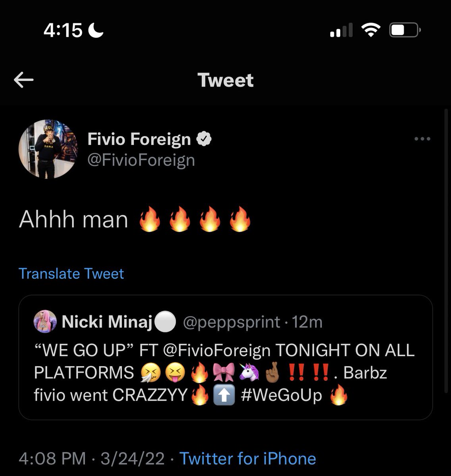The image size is (451, 476).
Task: Tap the Fivio Foreign display name
Action: [139, 139]
